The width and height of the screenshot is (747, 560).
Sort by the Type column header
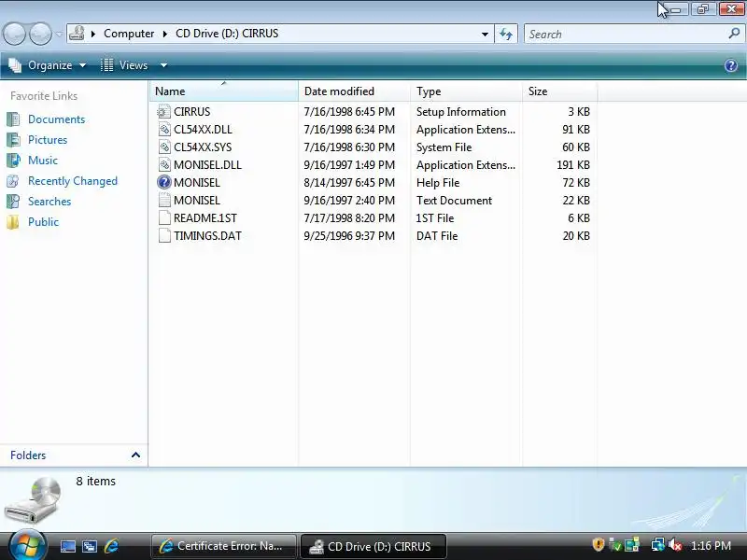point(466,91)
